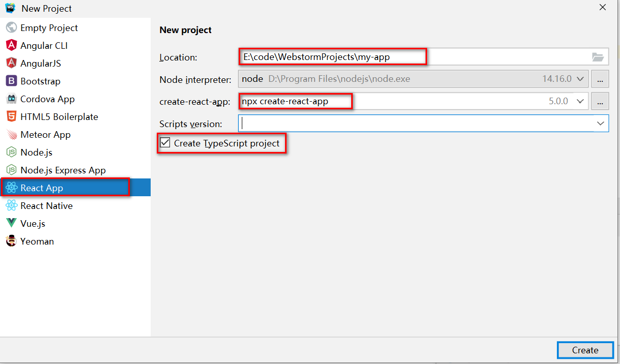This screenshot has width=620, height=364.
Task: Click the Bootstrap icon
Action: (11, 81)
